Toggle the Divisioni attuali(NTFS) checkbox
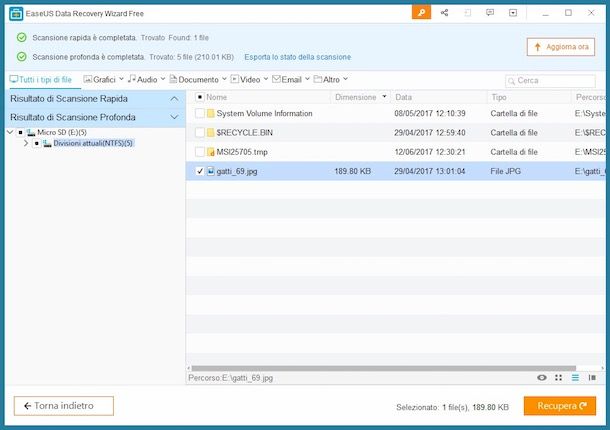This screenshot has width=610, height=430. pos(37,144)
